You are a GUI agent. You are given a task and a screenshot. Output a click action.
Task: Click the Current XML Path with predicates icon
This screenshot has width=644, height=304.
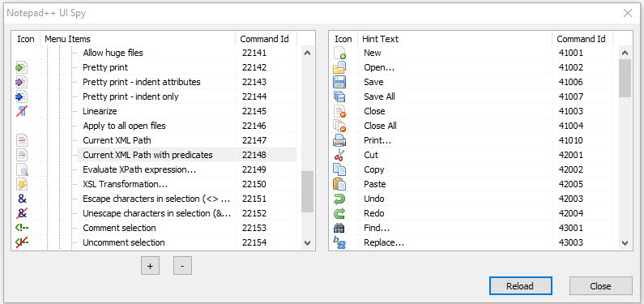(x=21, y=155)
